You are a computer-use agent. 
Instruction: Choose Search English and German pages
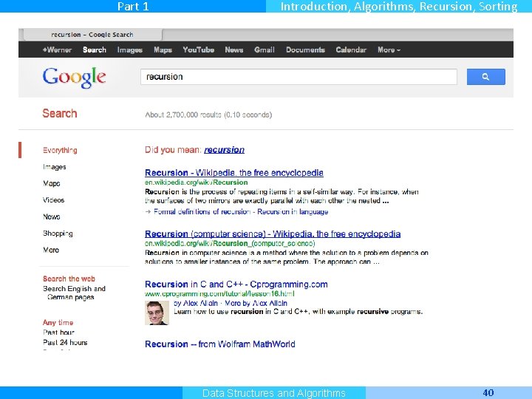coord(74,293)
